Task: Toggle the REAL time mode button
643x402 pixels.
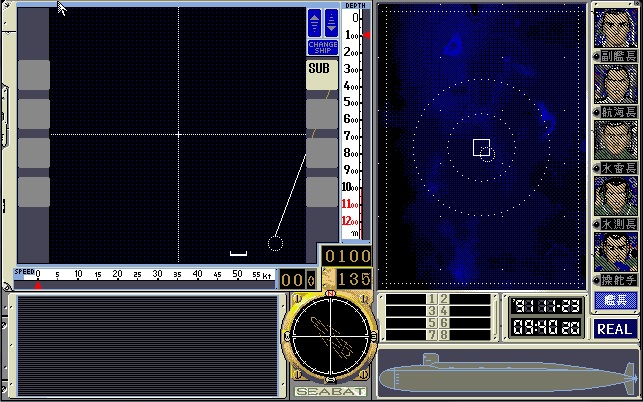Action: point(615,328)
